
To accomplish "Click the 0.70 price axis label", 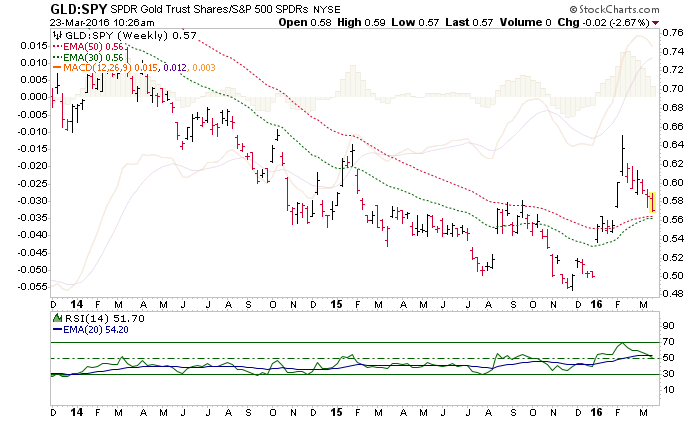I will [x=673, y=88].
